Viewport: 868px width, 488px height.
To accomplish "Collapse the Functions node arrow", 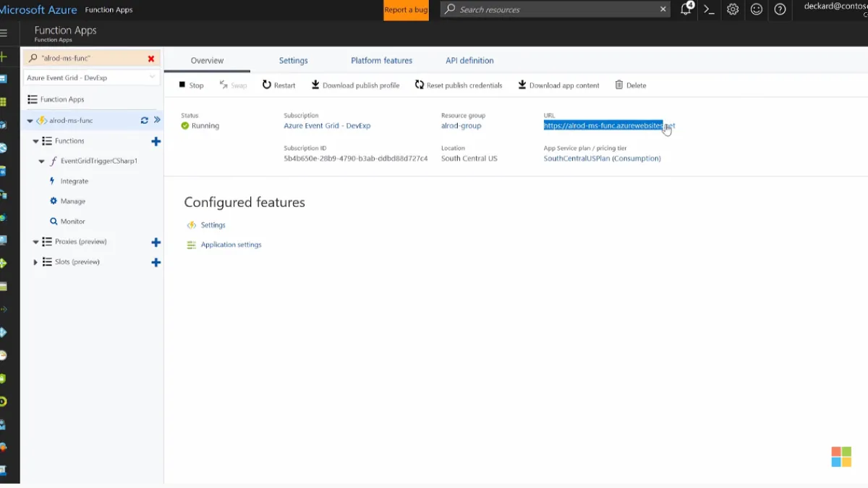I will pyautogui.click(x=36, y=141).
